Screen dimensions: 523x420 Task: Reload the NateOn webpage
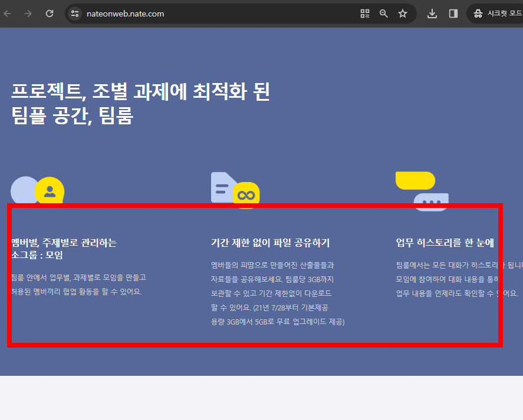click(x=49, y=13)
